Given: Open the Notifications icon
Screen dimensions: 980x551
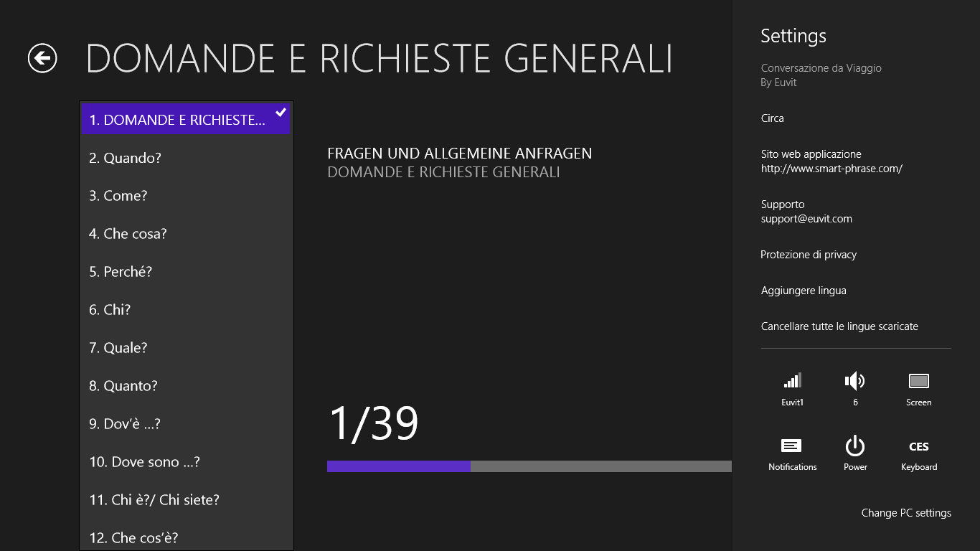Looking at the screenshot, I should (792, 446).
